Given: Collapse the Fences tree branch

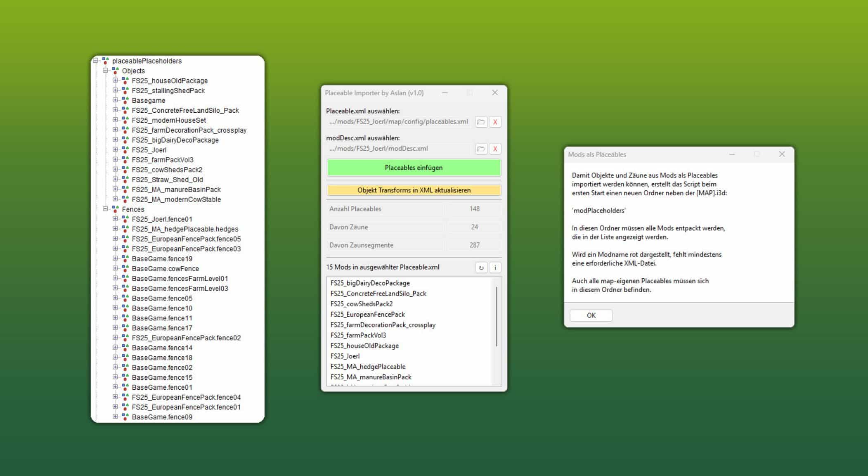Looking at the screenshot, I should [x=105, y=209].
